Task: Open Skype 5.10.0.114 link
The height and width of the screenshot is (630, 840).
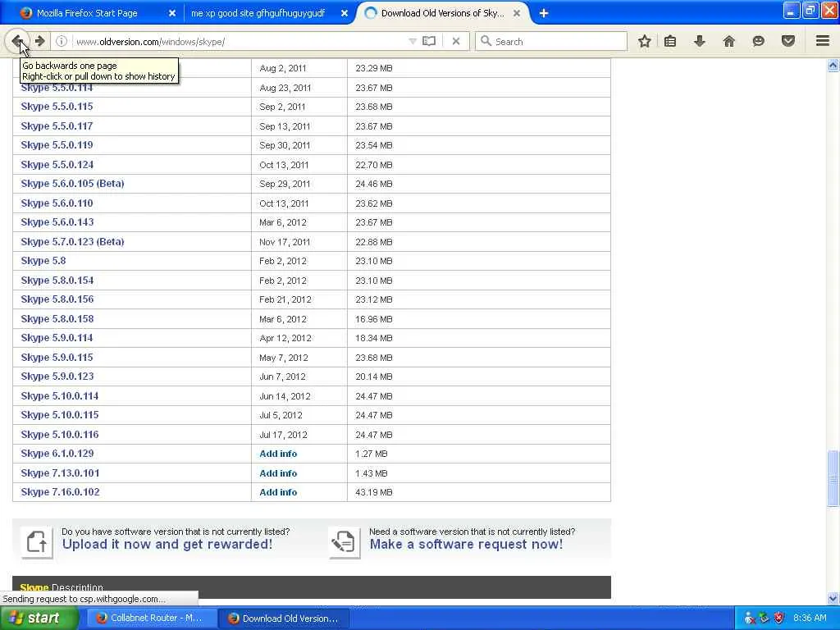Action: [59, 396]
